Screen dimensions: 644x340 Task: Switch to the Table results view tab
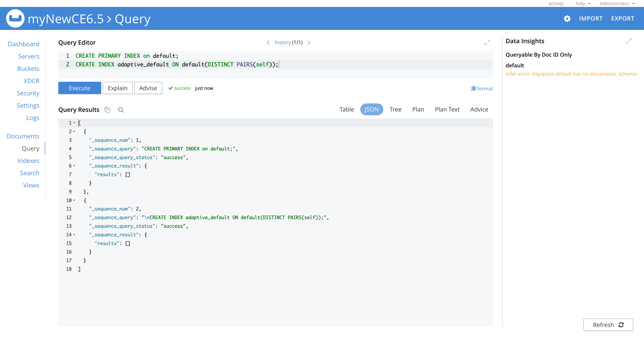pyautogui.click(x=346, y=109)
